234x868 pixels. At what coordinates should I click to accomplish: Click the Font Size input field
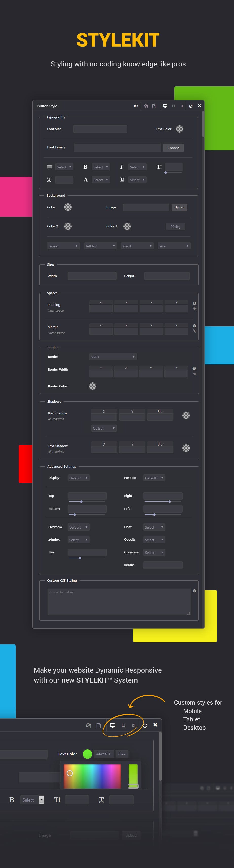click(x=100, y=129)
